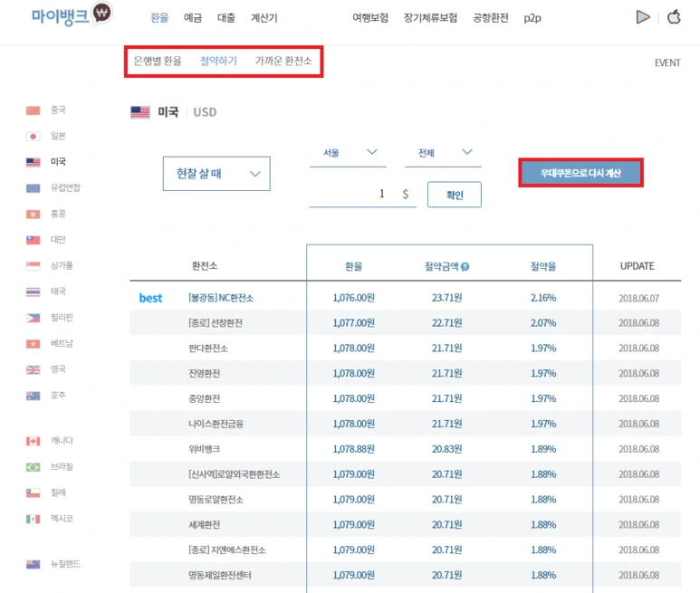Viewport: 700px width, 593px height.
Task: Select 일본 in the country list
Action: click(58, 136)
